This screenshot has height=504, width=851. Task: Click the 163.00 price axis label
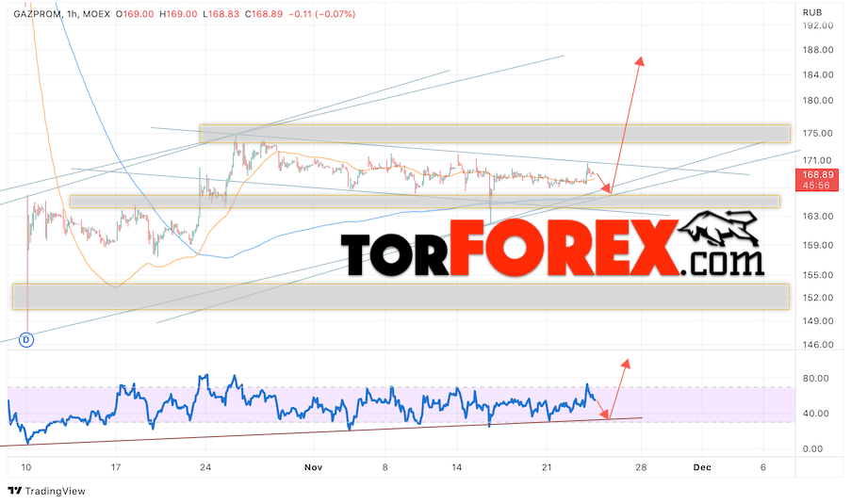coord(818,217)
